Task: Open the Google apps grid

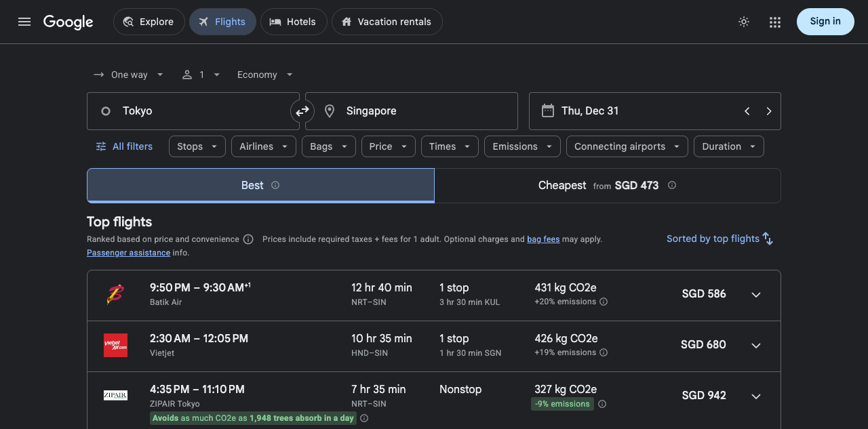Action: 775,22
